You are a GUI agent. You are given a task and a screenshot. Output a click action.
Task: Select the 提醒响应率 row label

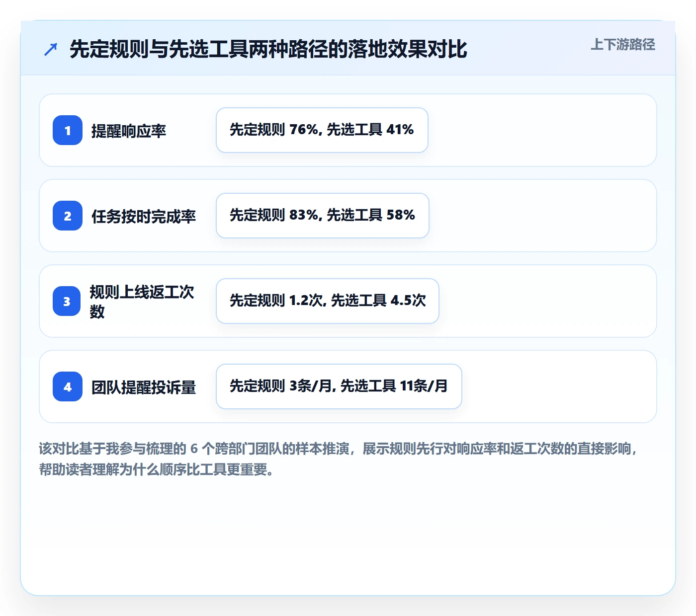[x=129, y=131]
